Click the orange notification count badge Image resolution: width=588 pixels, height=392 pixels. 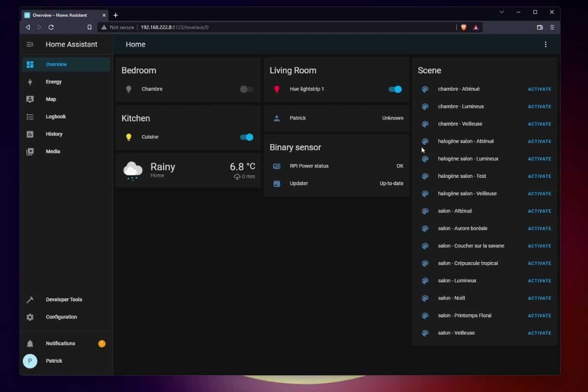click(102, 343)
